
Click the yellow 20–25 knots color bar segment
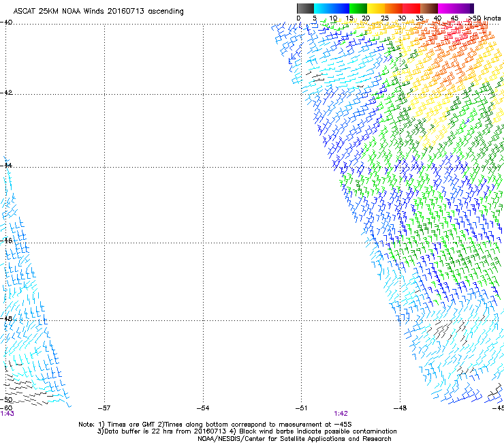376,8
